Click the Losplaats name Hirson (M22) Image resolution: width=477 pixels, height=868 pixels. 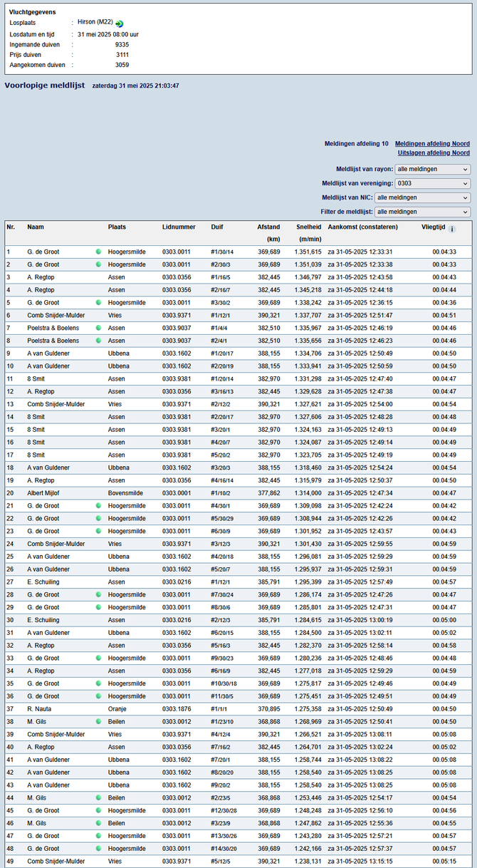click(x=95, y=23)
